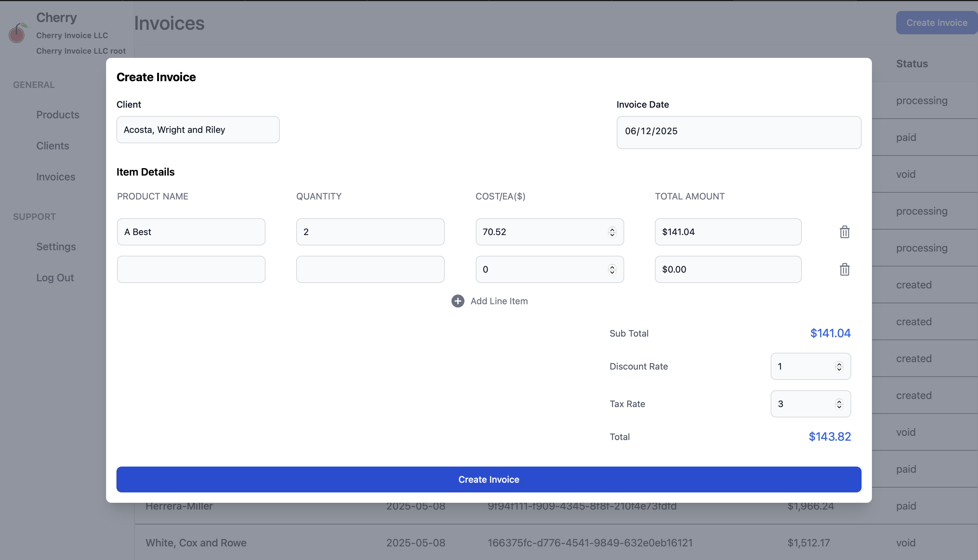Click the Total value $143.82

[x=830, y=436]
